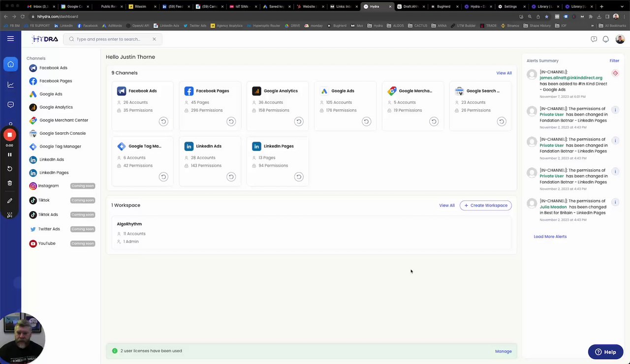This screenshot has height=364, width=630.
Task: Open the hamburger menu icon
Action: coord(10,39)
